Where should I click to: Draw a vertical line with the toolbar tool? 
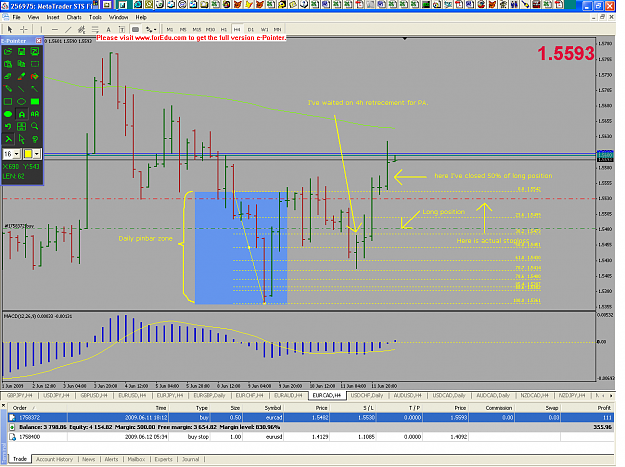pos(41,29)
